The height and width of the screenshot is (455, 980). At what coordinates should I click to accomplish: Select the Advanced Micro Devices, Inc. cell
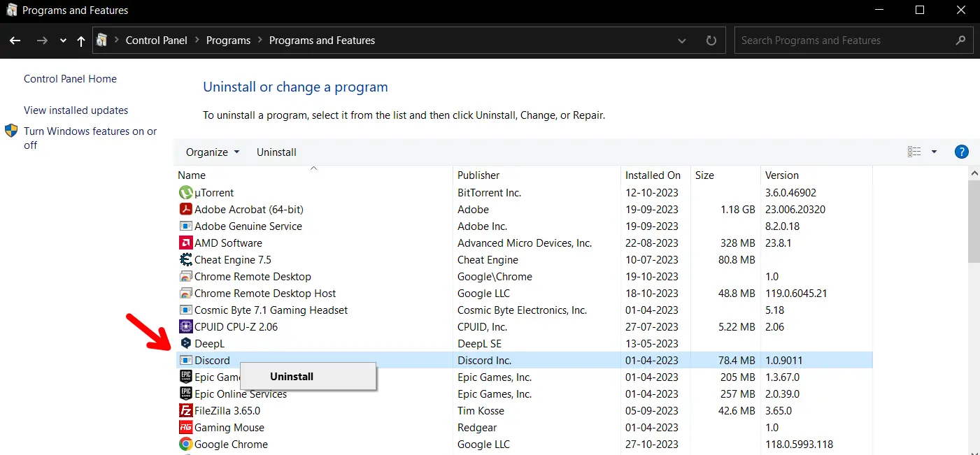point(525,243)
